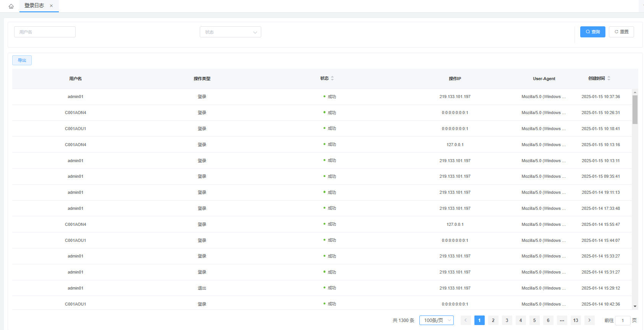Image resolution: width=644 pixels, height=330 pixels.
Task: Go to next page arrow
Action: pos(589,320)
